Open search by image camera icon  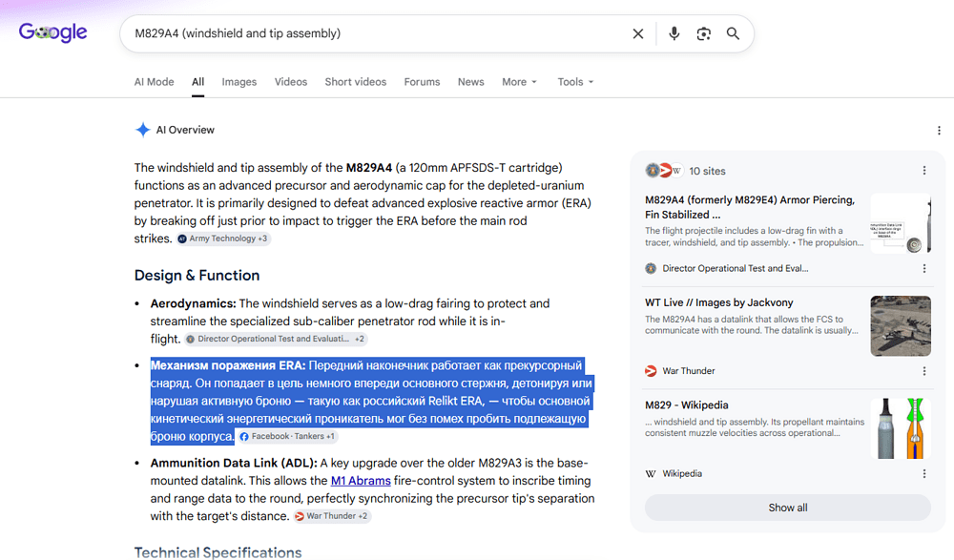click(x=703, y=33)
